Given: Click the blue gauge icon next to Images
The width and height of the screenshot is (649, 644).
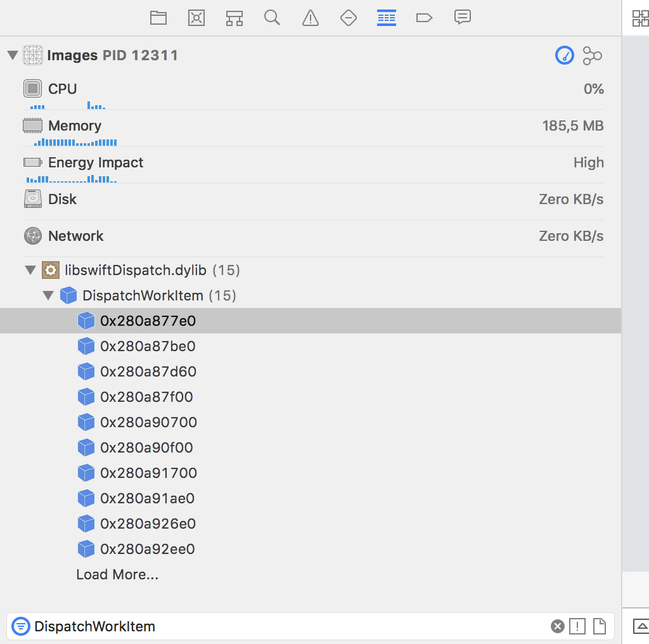Looking at the screenshot, I should [x=564, y=55].
